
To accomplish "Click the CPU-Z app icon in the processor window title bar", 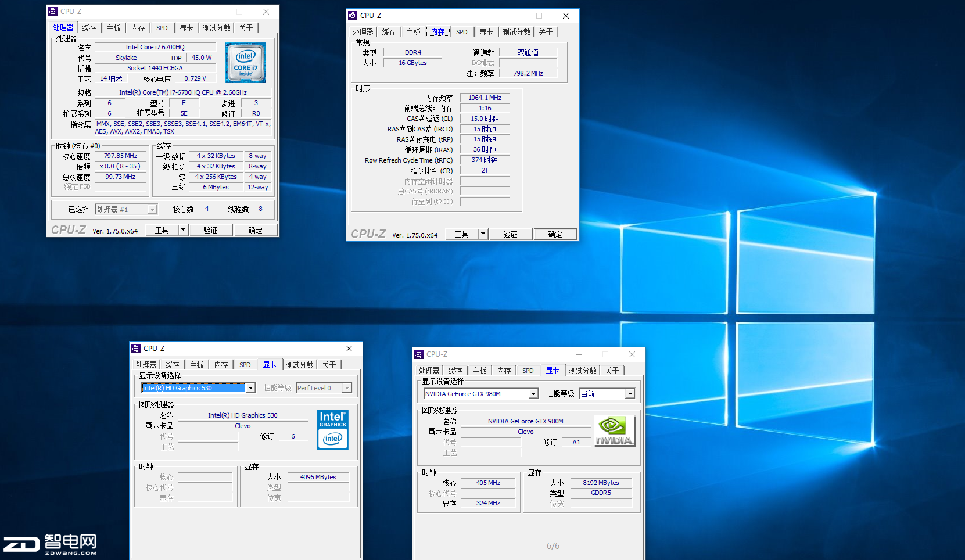I will 53,12.
